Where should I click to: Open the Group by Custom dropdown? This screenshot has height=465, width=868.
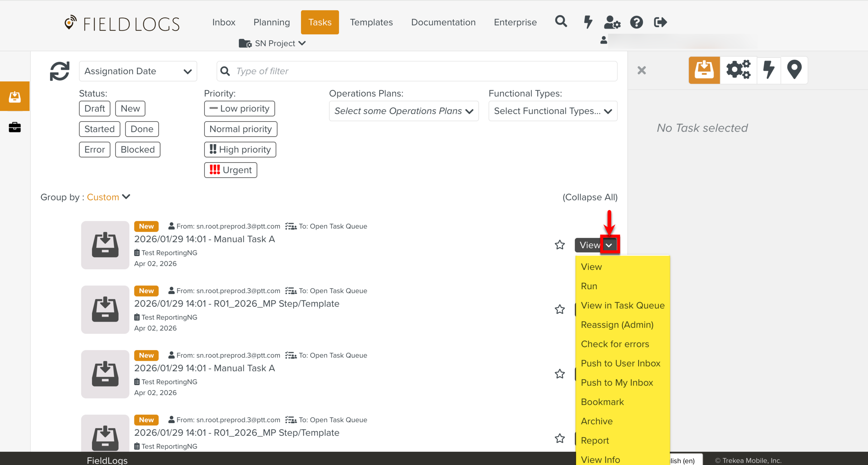click(108, 197)
